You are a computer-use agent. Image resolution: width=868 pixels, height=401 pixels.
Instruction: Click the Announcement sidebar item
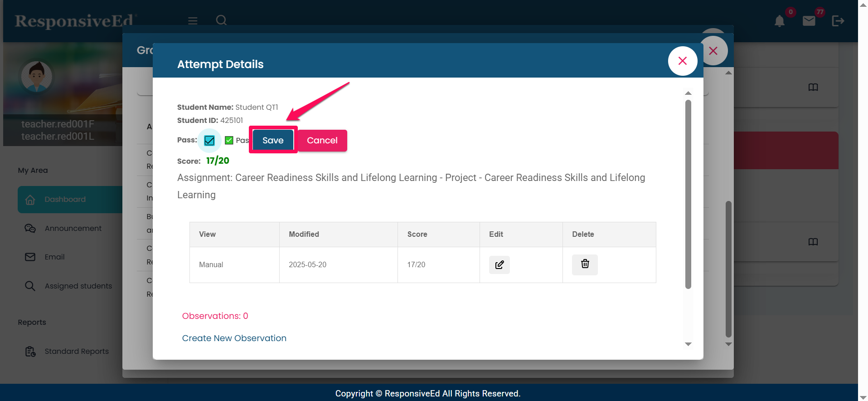(73, 229)
